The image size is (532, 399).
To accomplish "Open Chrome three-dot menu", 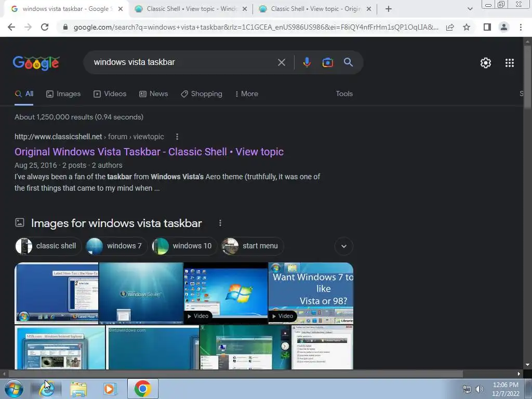I will click(x=521, y=27).
